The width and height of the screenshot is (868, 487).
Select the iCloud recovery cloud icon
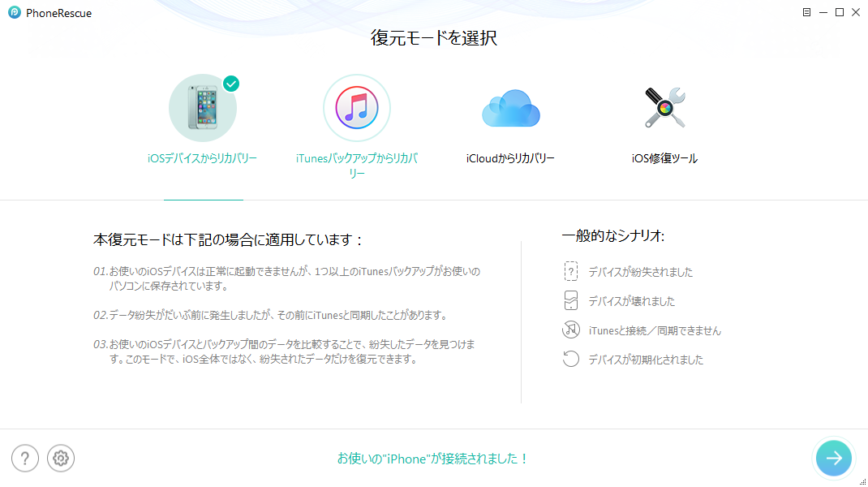tap(510, 108)
